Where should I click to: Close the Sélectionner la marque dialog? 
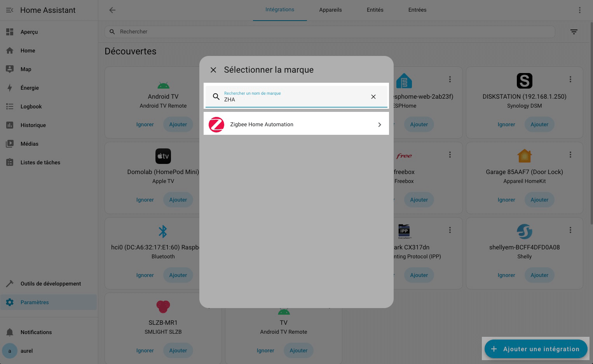coord(213,70)
